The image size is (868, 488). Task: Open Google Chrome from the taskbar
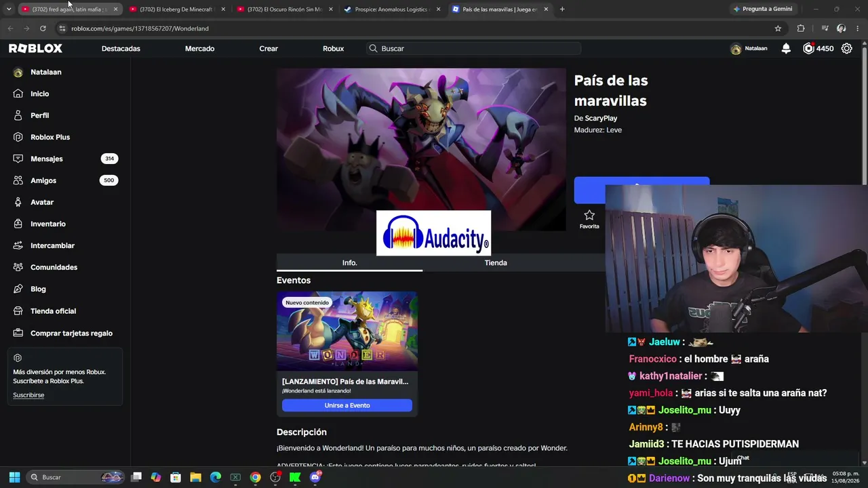pos(255,477)
